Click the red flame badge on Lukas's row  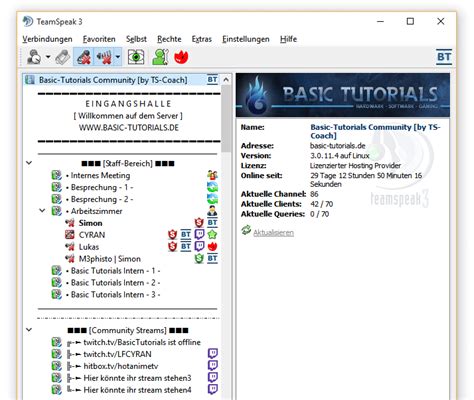point(212,247)
